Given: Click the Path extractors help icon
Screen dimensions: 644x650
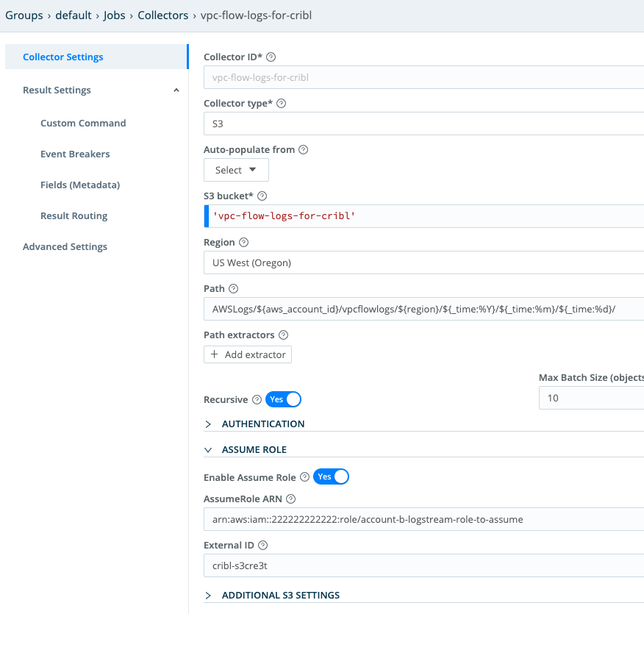Looking at the screenshot, I should 283,335.
